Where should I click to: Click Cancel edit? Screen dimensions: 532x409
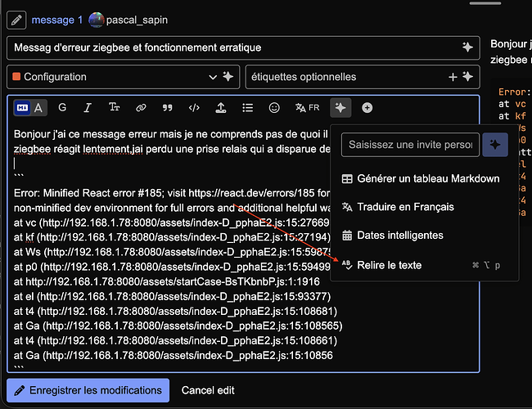pos(208,390)
